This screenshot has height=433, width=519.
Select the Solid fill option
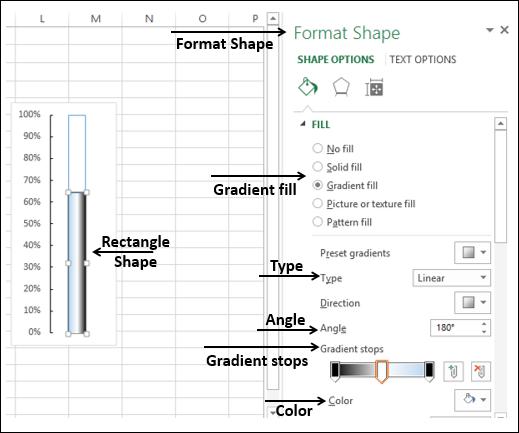(337, 167)
